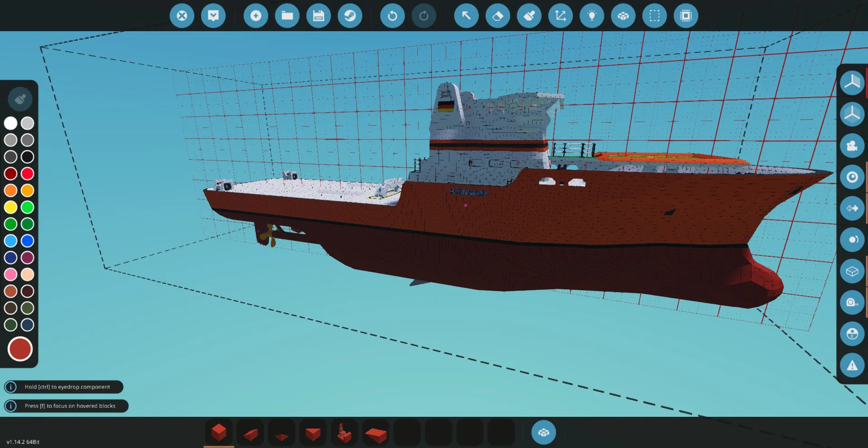The image size is (868, 448).
Task: Expand the top-left dropdown menu button
Action: (213, 16)
